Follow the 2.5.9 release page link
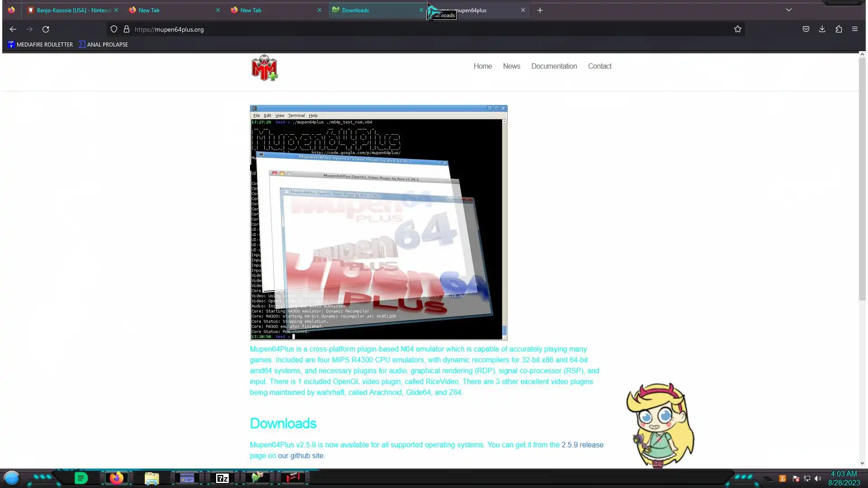 pos(582,445)
